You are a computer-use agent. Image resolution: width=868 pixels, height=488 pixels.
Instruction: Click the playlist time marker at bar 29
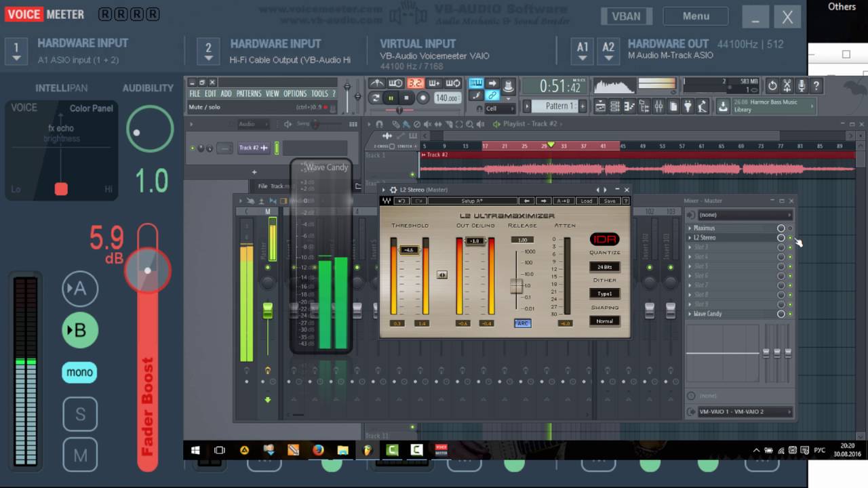551,145
